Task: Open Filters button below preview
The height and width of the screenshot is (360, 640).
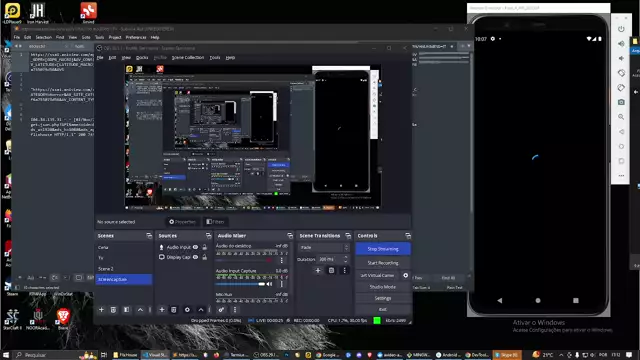Action: [215, 222]
